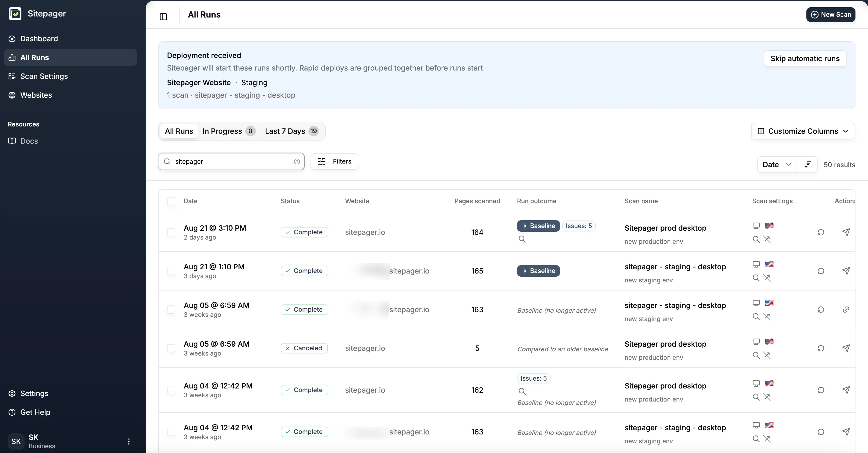The image size is (868, 453).
Task: Open Docs under Resources
Action: pos(70,141)
